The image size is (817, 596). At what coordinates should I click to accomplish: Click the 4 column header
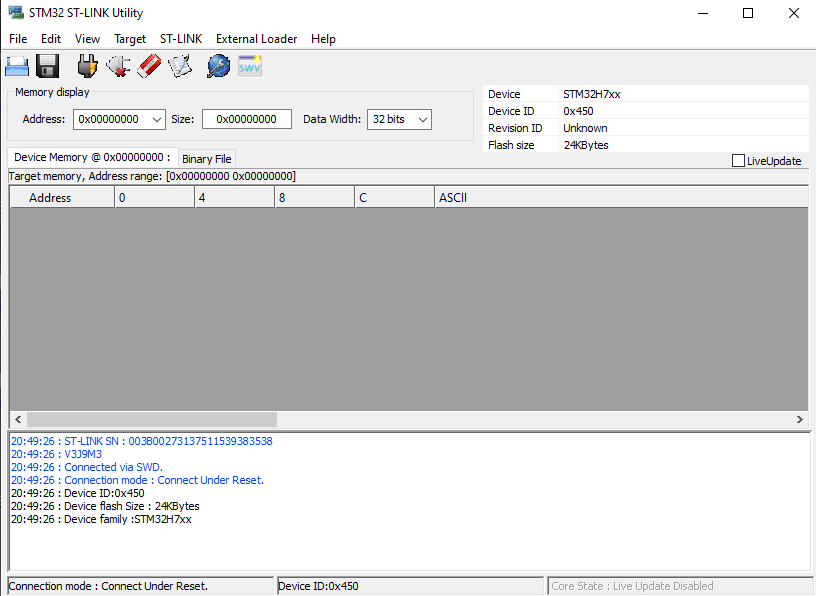[234, 198]
